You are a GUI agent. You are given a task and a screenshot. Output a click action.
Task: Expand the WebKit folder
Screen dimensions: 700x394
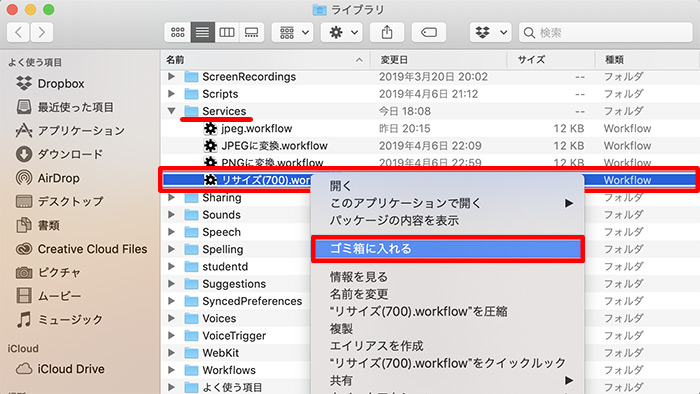[x=171, y=353]
